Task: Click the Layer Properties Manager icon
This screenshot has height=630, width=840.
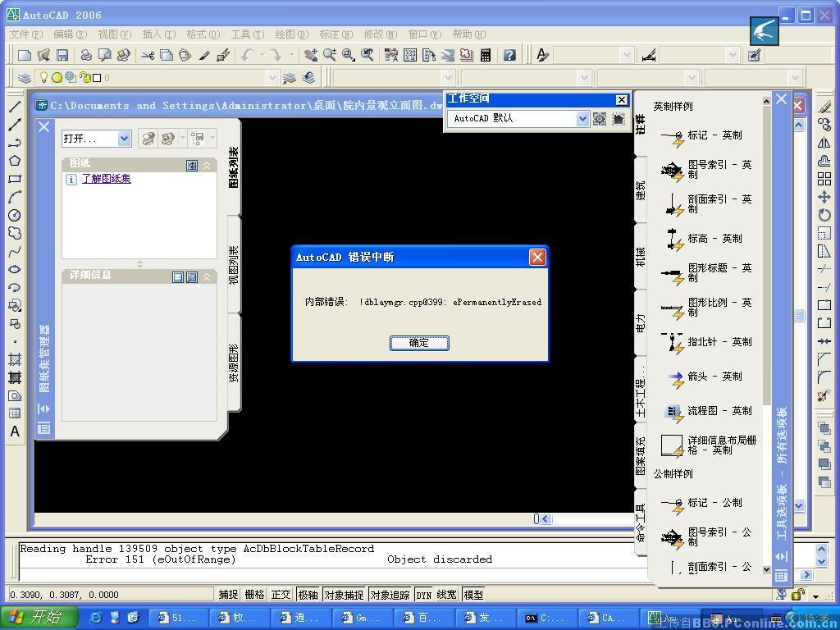Action: coord(24,78)
